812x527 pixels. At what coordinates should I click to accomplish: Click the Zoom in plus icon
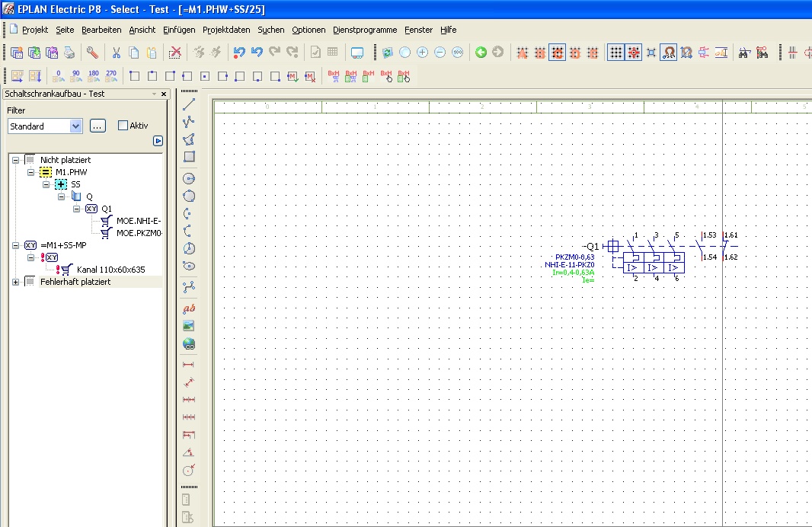coord(423,53)
